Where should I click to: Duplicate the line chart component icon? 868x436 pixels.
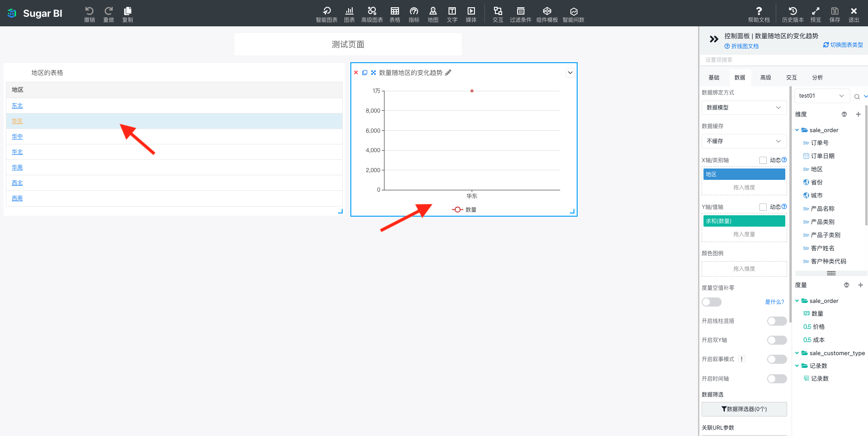pos(364,73)
